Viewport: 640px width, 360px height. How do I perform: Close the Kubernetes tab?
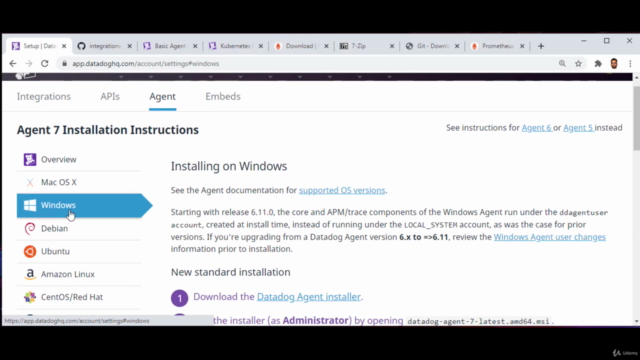[x=261, y=46]
